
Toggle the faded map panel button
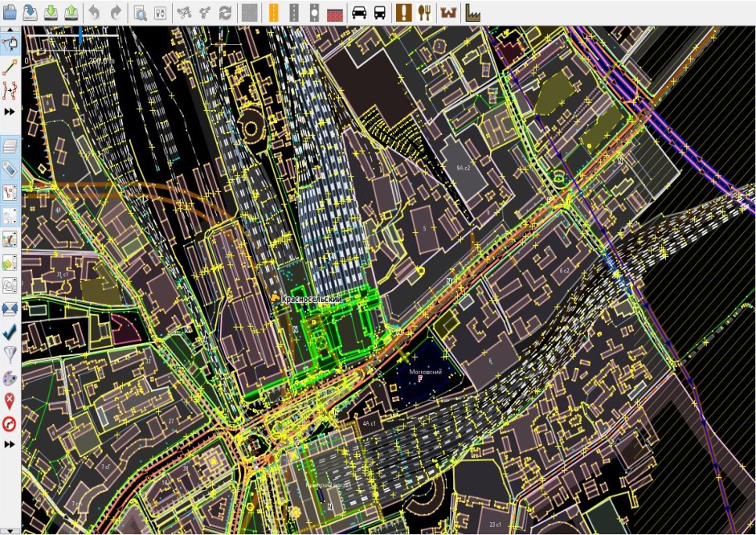[10, 216]
